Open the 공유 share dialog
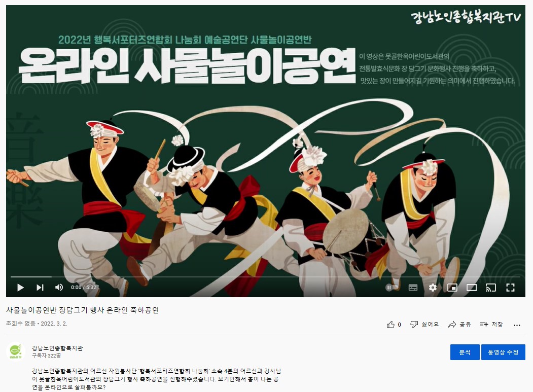Viewport: 533px width, 392px height. [x=459, y=325]
